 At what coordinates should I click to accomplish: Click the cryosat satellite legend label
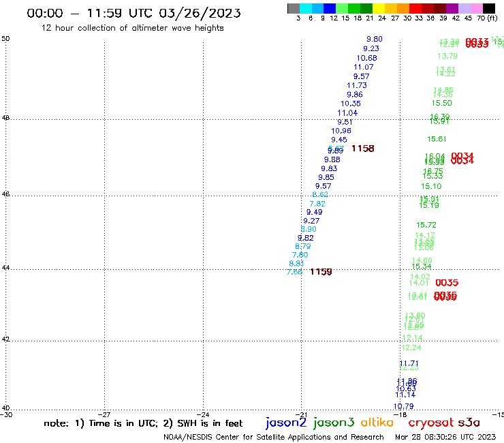(431, 423)
